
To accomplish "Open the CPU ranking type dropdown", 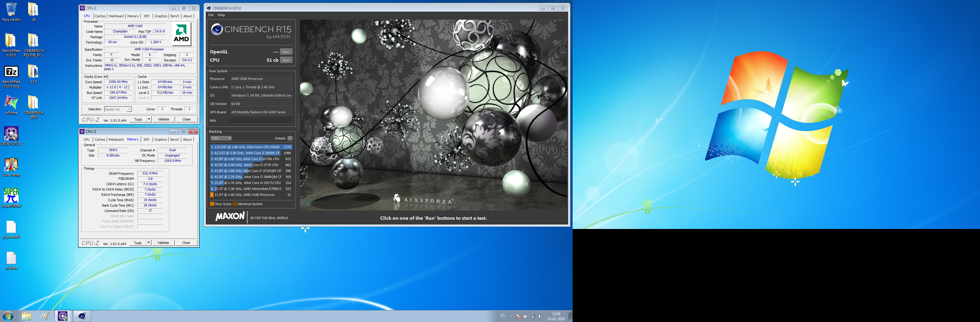I will pos(221,138).
